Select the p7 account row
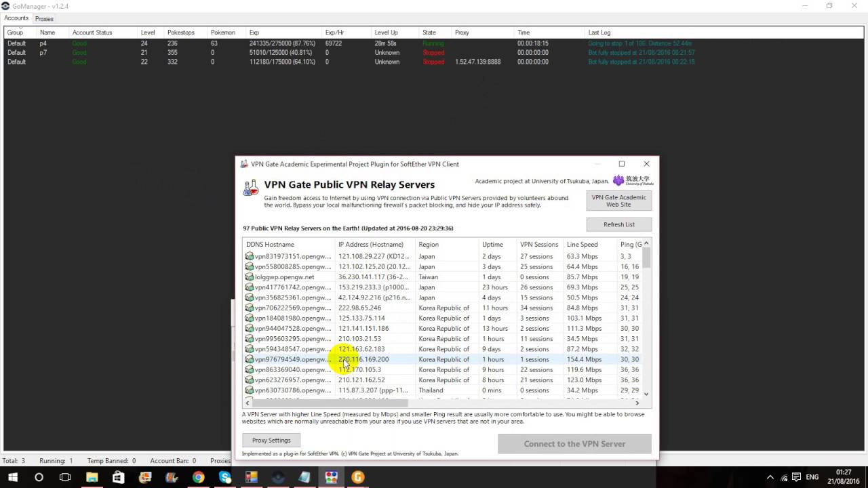This screenshot has height=488, width=868. click(434, 52)
